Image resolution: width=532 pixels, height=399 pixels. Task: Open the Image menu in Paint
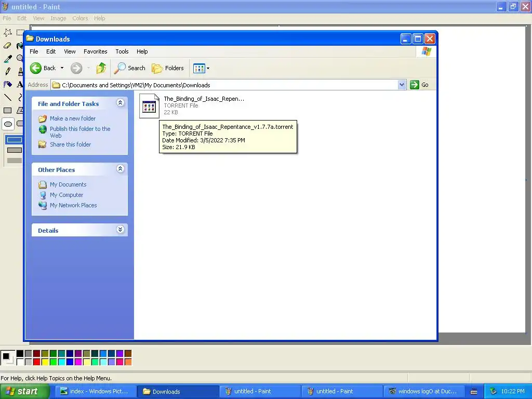pos(58,18)
